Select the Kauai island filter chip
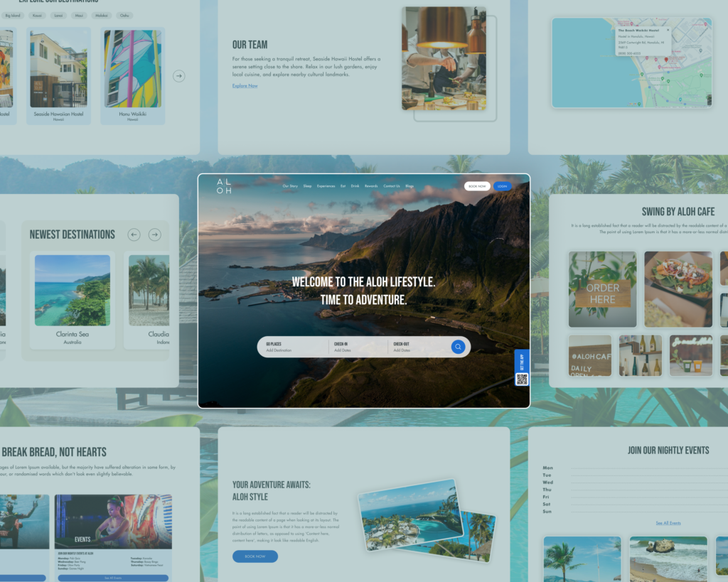This screenshot has height=582, width=728. point(38,15)
